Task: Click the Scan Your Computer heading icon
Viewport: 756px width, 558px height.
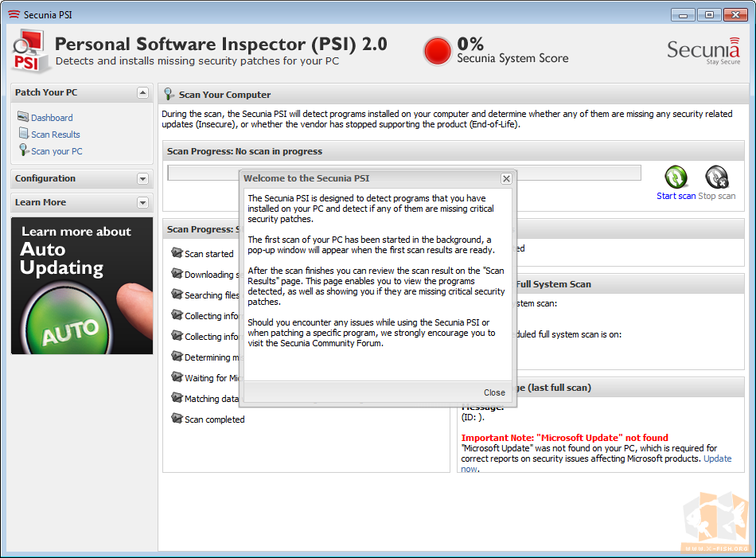Action: [169, 94]
